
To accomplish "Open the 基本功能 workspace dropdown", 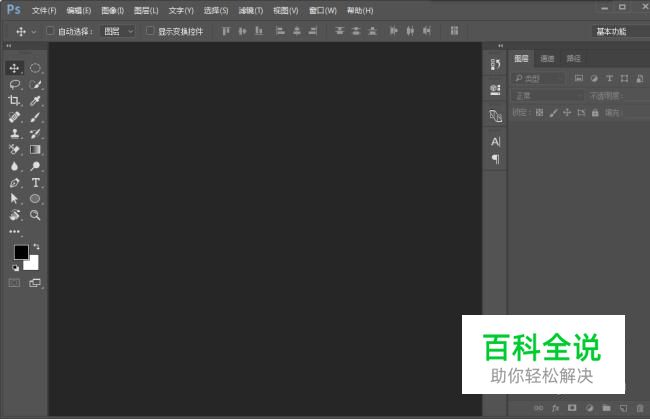I will point(621,31).
